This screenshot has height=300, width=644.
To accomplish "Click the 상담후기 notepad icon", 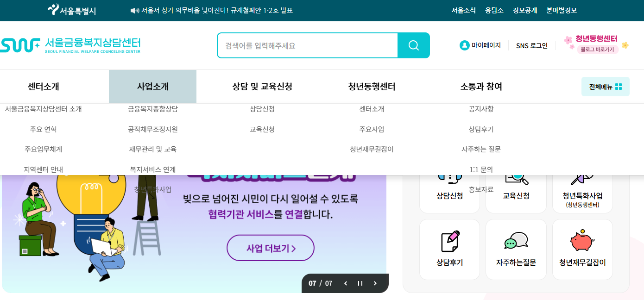I will [449, 241].
